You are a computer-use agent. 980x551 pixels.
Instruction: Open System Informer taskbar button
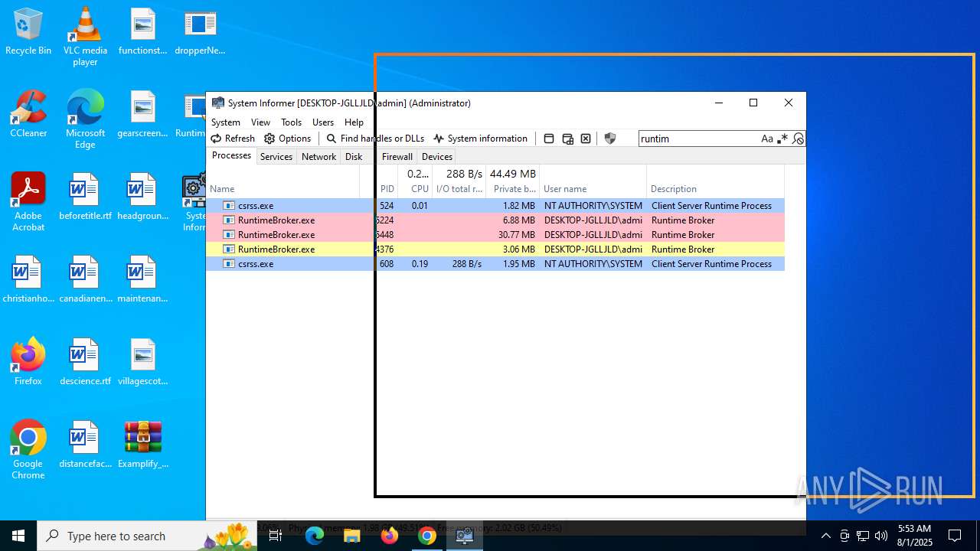pos(464,536)
